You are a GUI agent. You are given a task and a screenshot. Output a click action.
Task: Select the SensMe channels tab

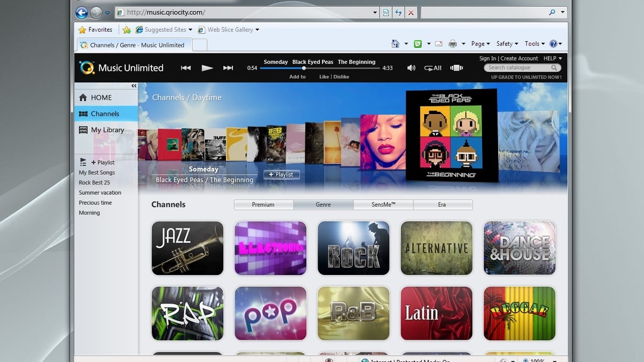[x=383, y=204]
